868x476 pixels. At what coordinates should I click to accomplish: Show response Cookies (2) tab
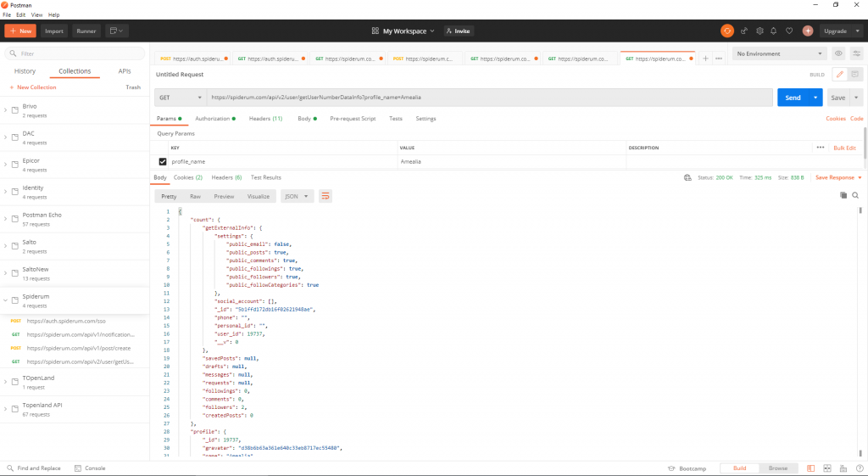click(x=187, y=177)
